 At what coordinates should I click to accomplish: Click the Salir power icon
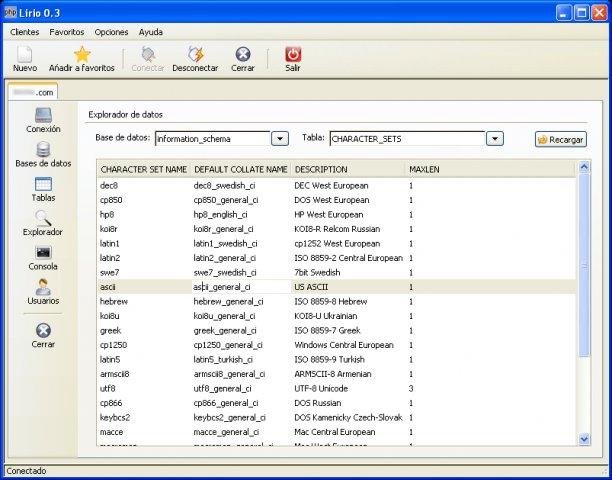pyautogui.click(x=293, y=54)
